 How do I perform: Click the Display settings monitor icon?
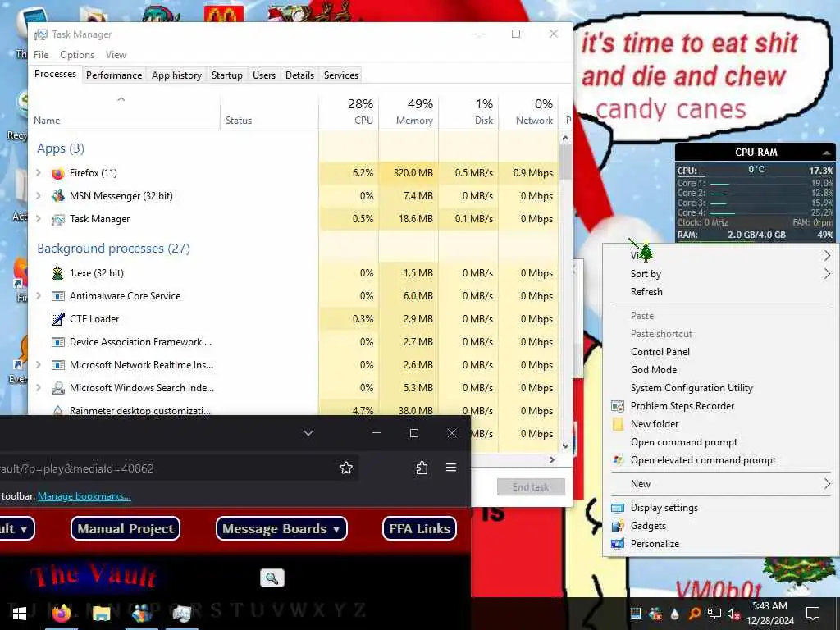tap(618, 508)
